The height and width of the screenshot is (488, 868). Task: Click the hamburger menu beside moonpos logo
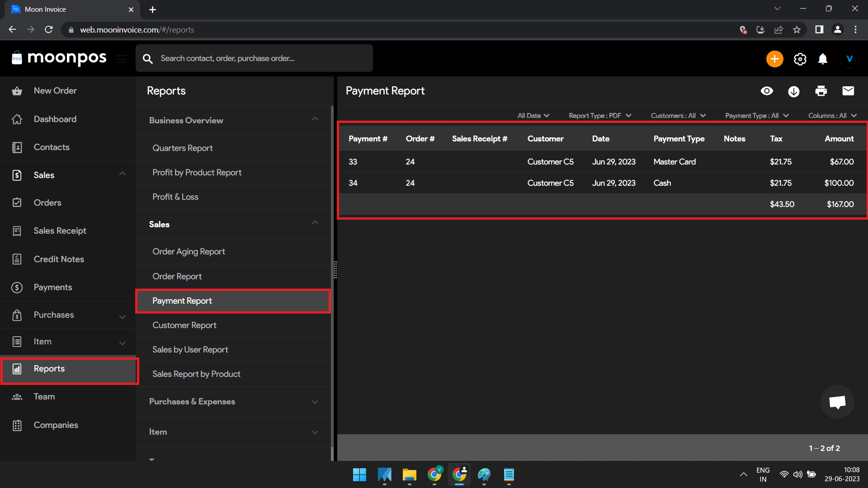click(121, 59)
